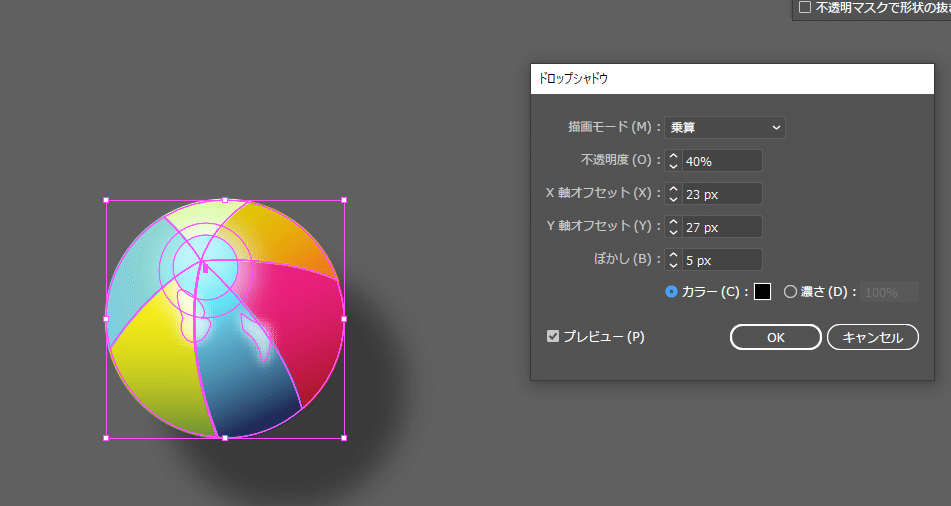Open the 描画モード blend mode dropdown

coord(725,127)
